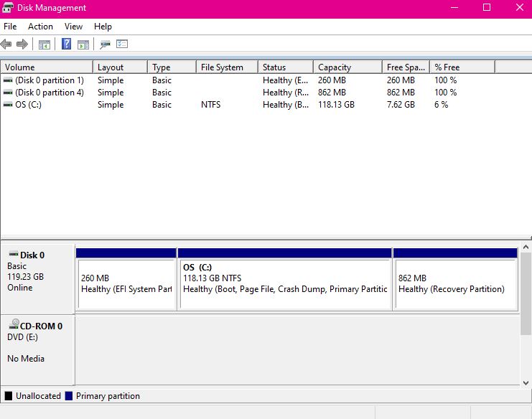Sort by Layout column header
Viewport: 532px width, 419px height.
click(121, 67)
